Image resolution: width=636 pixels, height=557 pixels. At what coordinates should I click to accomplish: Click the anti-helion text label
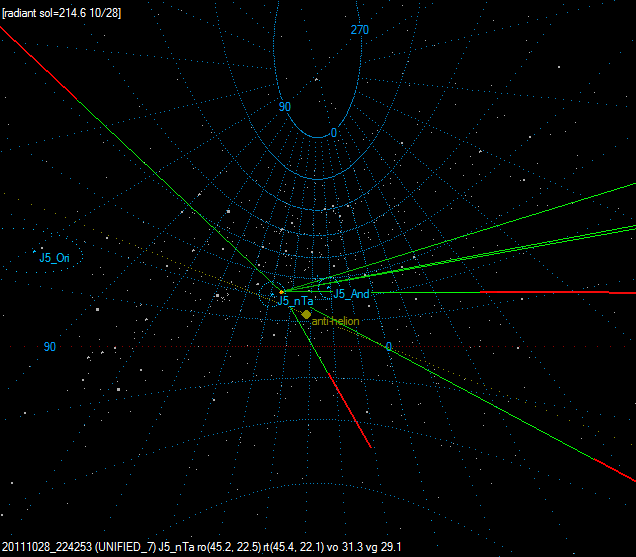(x=335, y=321)
